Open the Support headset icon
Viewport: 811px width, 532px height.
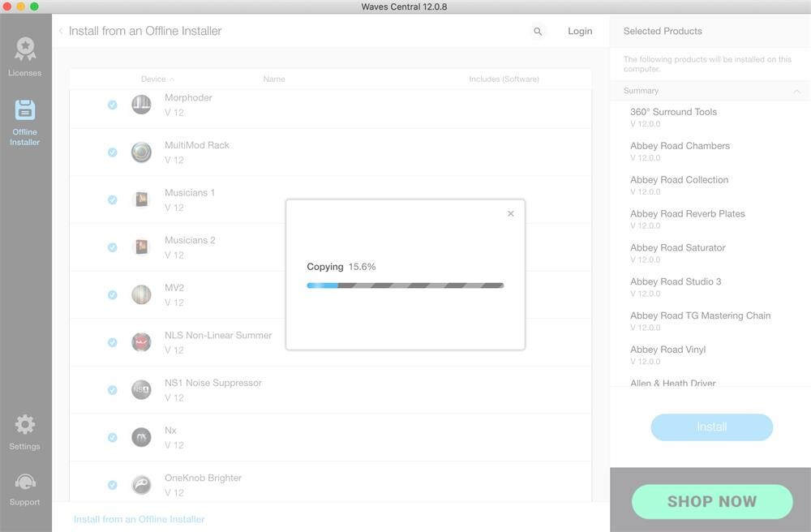[25, 483]
